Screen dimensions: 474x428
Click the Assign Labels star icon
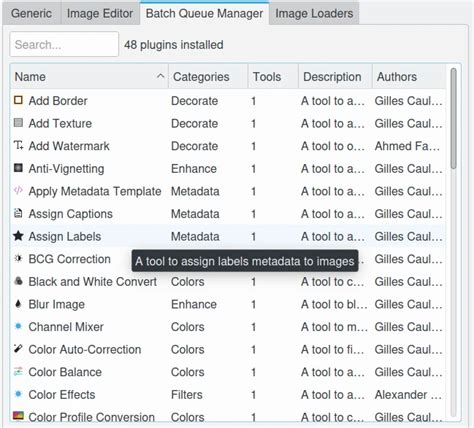coord(18,236)
